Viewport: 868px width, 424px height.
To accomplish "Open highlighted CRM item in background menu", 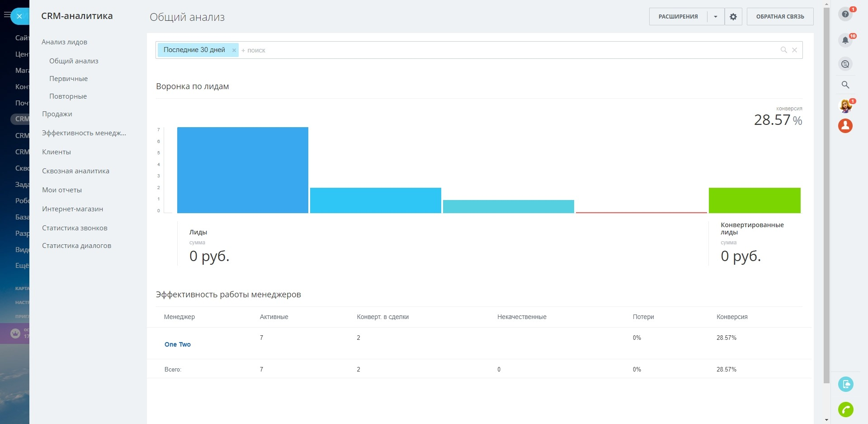I will click(20, 119).
